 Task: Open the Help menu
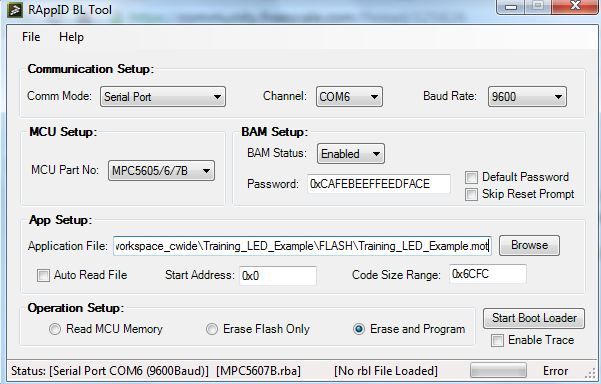point(71,37)
